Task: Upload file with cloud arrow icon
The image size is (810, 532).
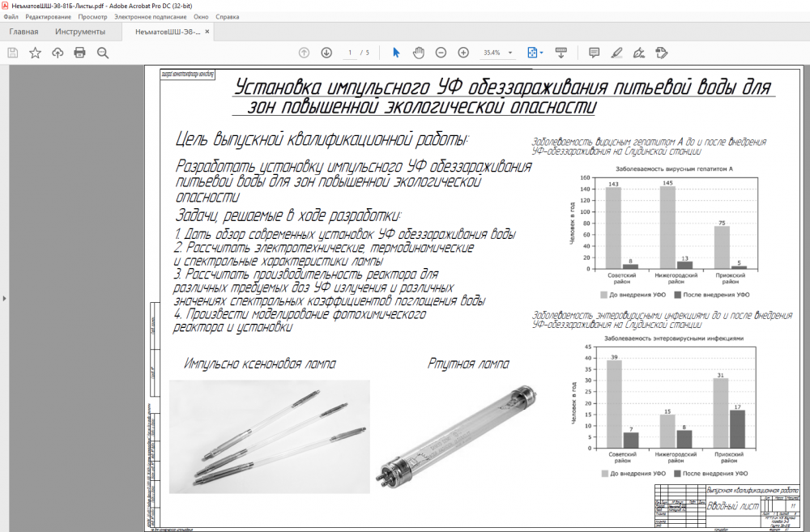Action: point(58,53)
